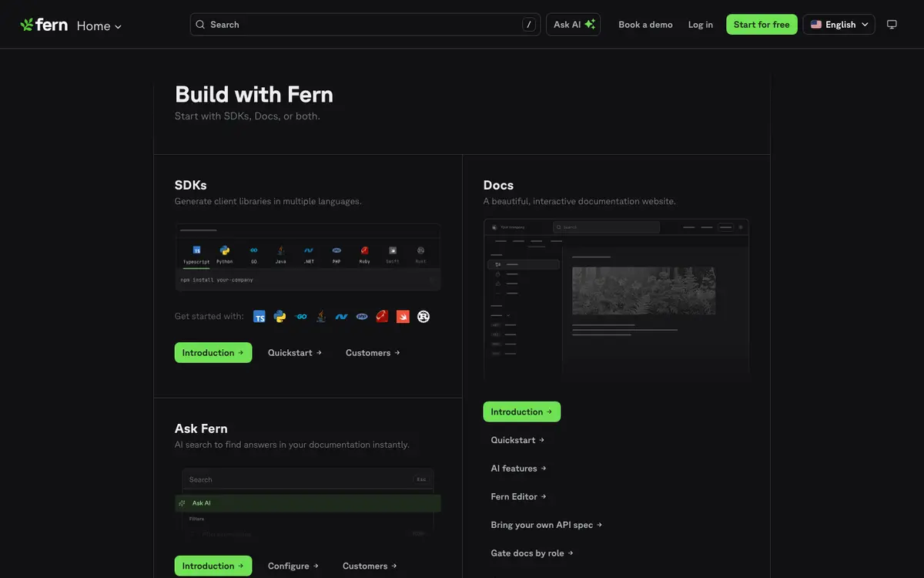Open SDKs Introduction button

tap(213, 353)
